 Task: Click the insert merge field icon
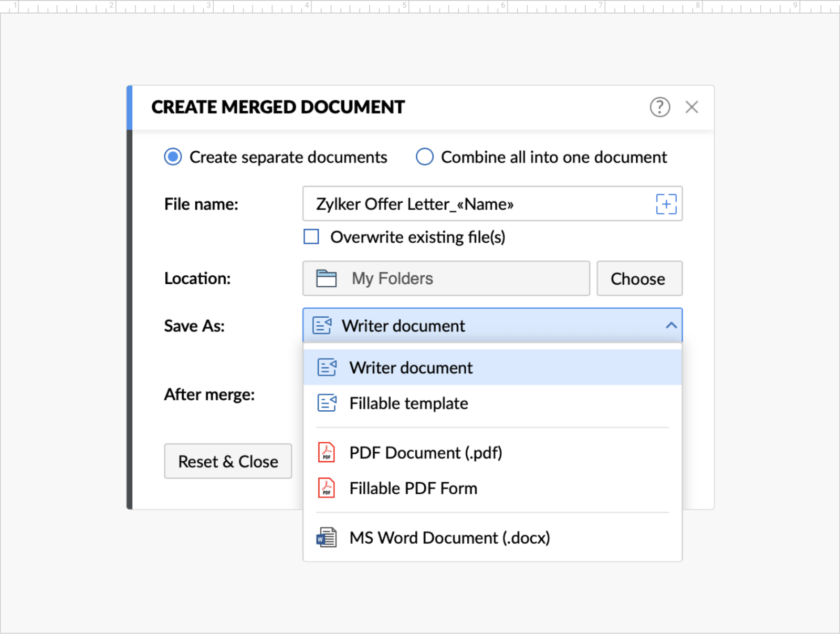pos(666,204)
